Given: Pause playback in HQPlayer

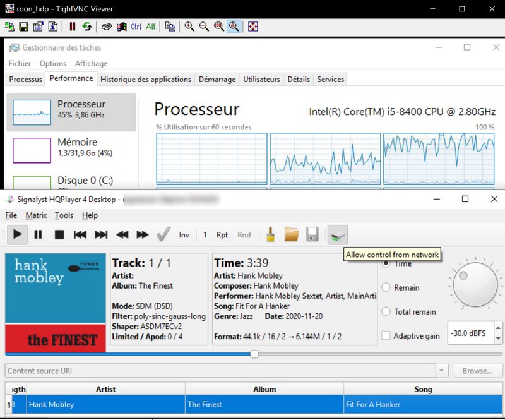Looking at the screenshot, I should click(38, 235).
